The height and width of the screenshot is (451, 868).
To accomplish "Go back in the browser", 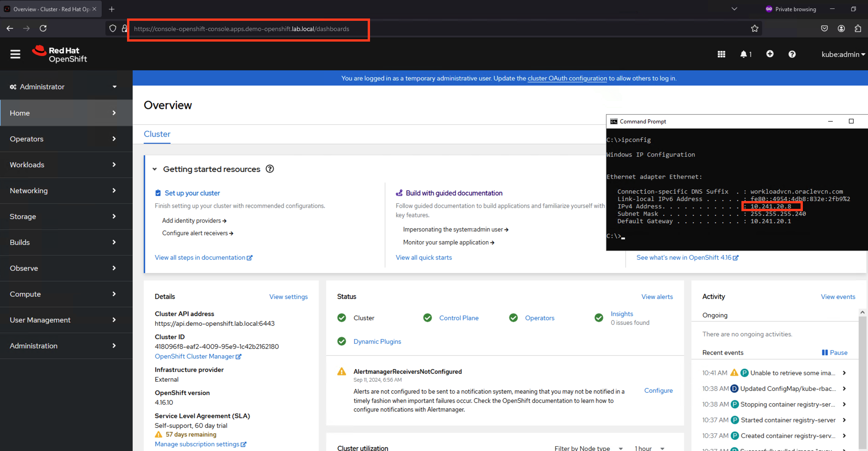I will click(x=10, y=28).
